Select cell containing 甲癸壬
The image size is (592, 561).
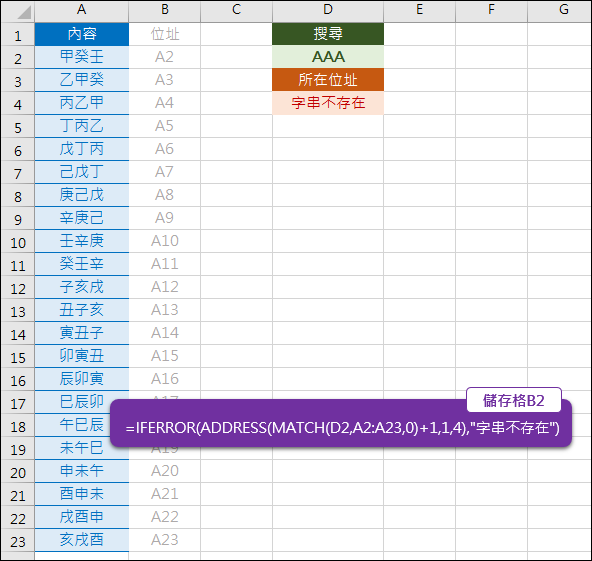pos(82,57)
